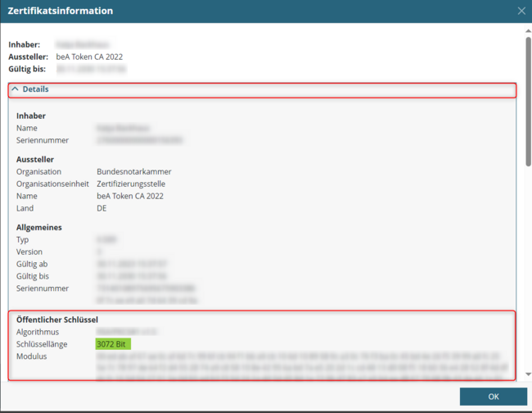532x413 pixels.
Task: Click the Organisationseinheit label
Action: point(52,184)
